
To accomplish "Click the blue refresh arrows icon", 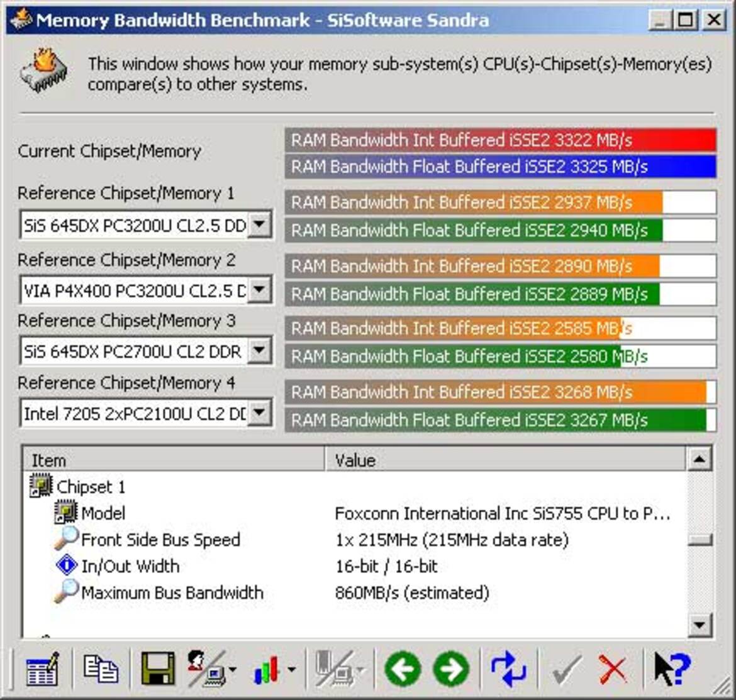I will pos(508,669).
